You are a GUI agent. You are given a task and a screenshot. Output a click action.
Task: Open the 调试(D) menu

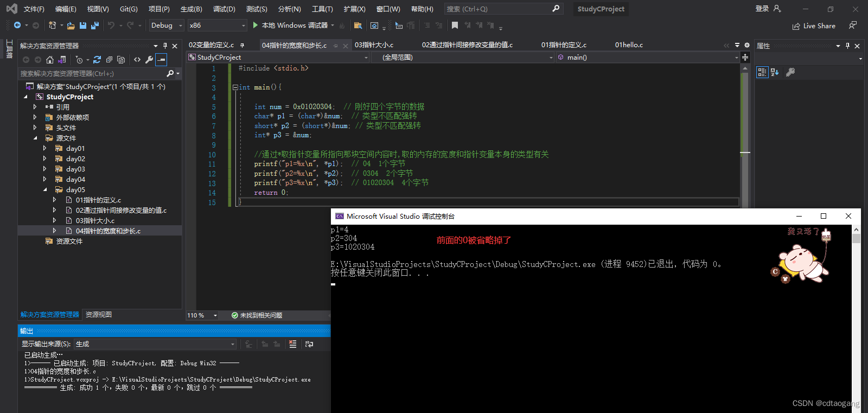coord(224,9)
